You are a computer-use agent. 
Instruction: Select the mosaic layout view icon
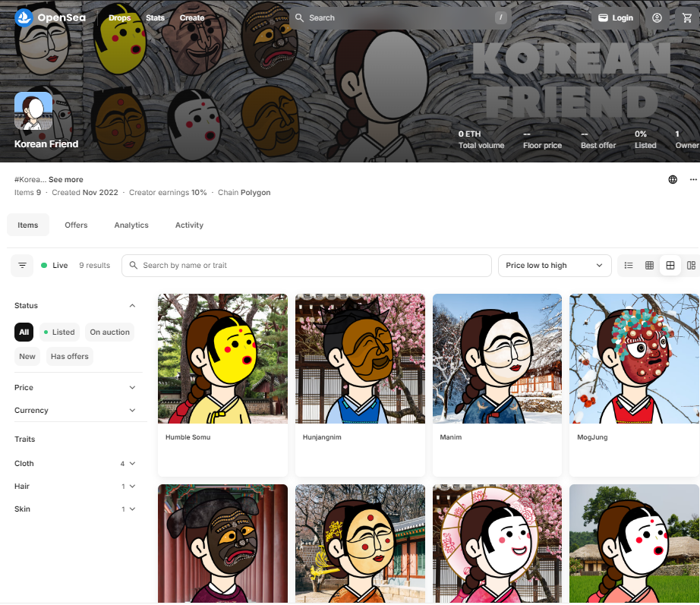pyautogui.click(x=691, y=266)
